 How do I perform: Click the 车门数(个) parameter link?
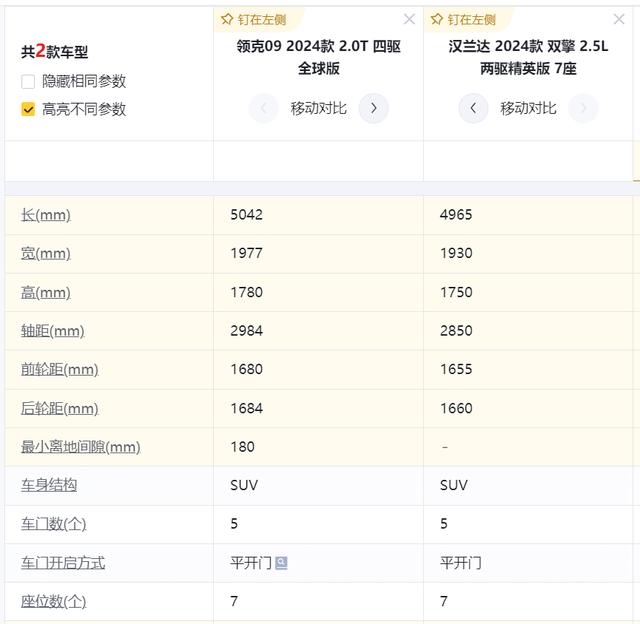point(53,524)
